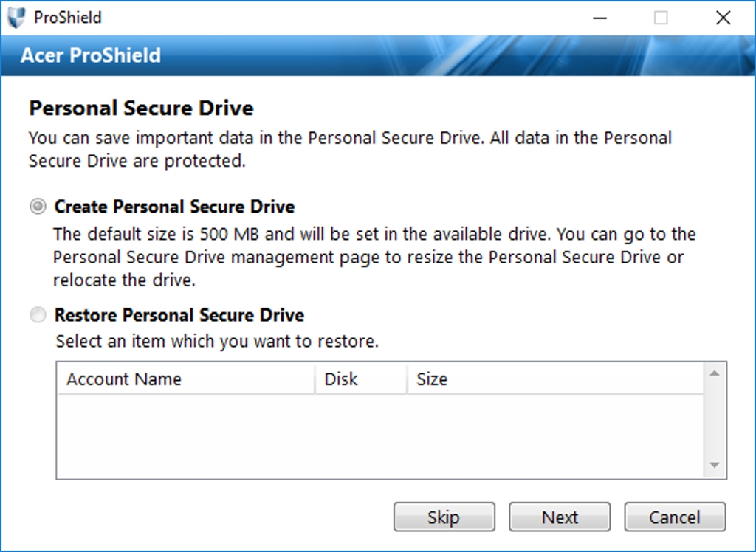Choose the Restore Personal Secure Drive radio button
The height and width of the screenshot is (552, 756).
[x=38, y=316]
